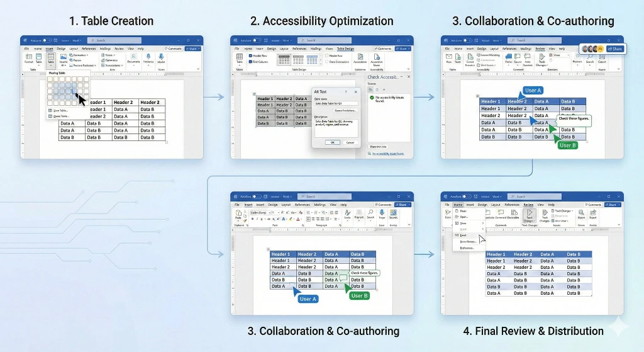Viewport: 644px width, 352px height.
Task: Click the Table grid icon in Table Creation window
Action: 50,57
